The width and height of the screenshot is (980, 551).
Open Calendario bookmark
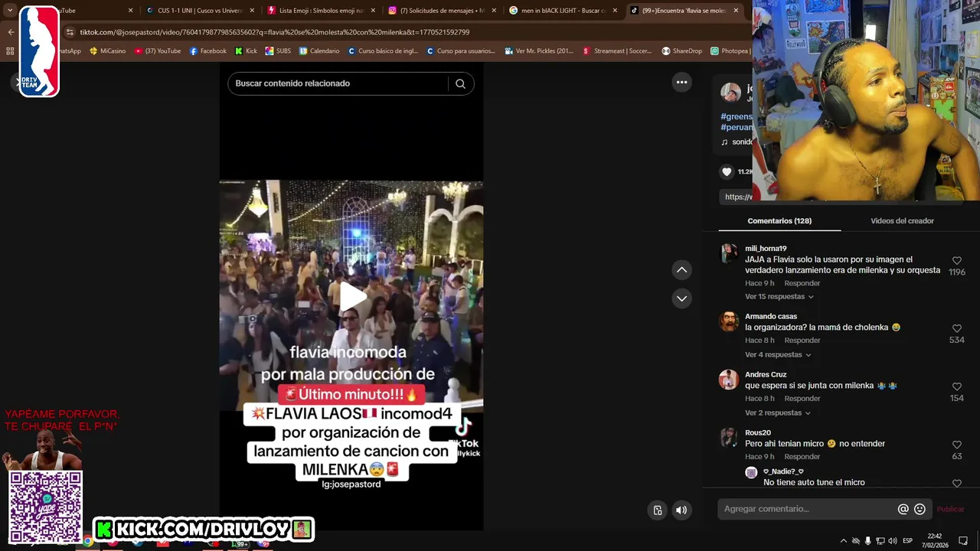(x=319, y=51)
